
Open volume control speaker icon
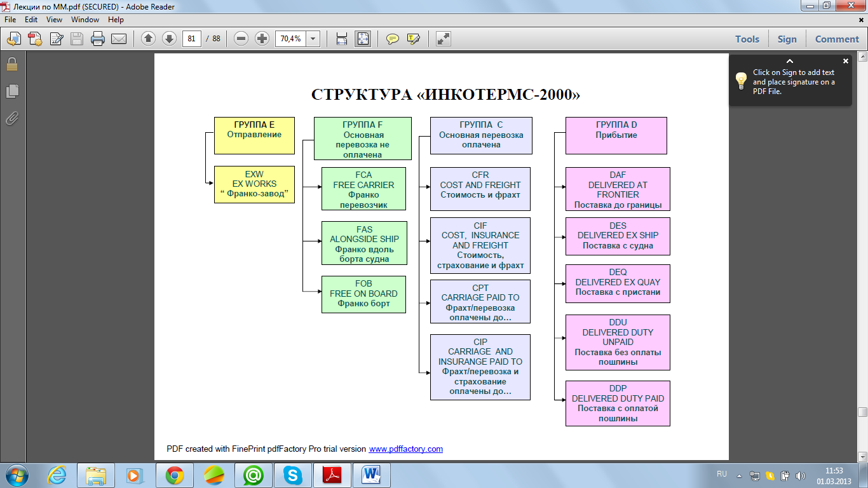point(800,475)
